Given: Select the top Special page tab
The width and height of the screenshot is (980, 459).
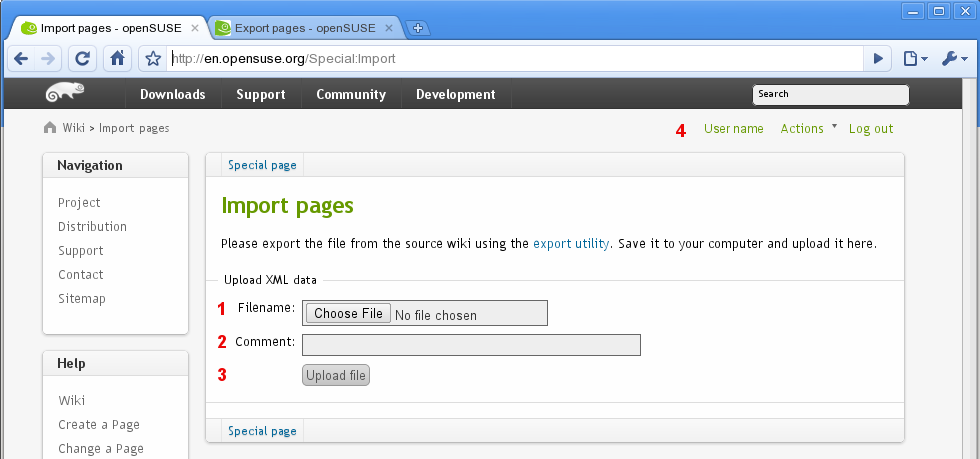Looking at the screenshot, I should click(262, 165).
